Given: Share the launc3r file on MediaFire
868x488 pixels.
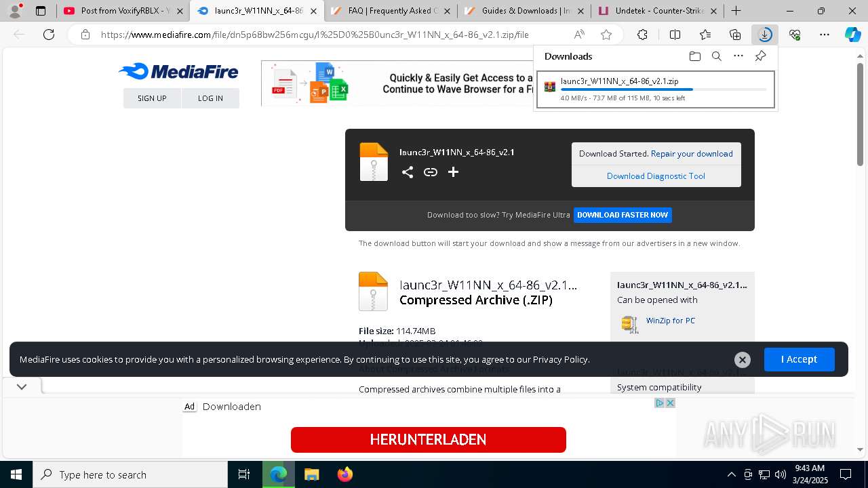Looking at the screenshot, I should pos(407,172).
